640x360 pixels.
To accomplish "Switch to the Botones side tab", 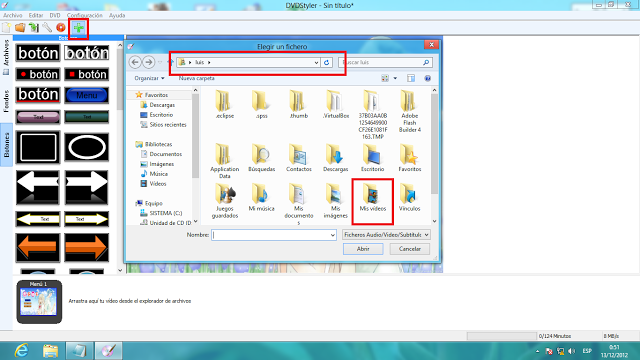I will pos(6,145).
